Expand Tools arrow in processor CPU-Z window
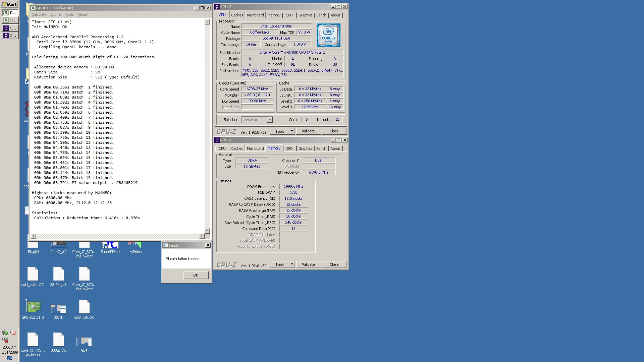The width and height of the screenshot is (644, 362). [x=292, y=131]
